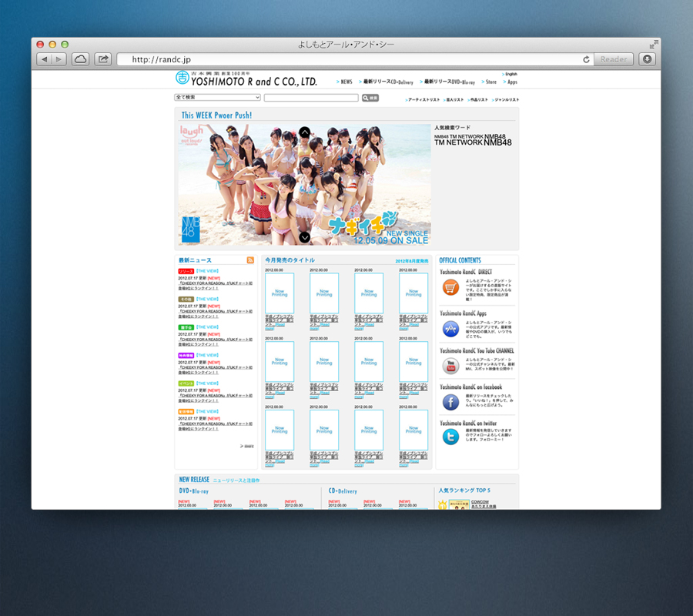Viewport: 693px width, 616px height.
Task: Click the blue App Store icon
Action: pos(450,328)
